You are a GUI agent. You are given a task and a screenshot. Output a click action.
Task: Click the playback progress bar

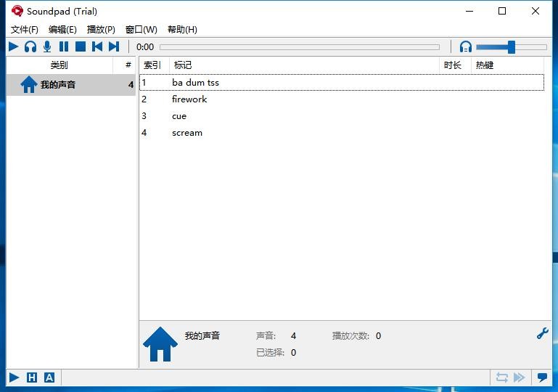point(300,47)
